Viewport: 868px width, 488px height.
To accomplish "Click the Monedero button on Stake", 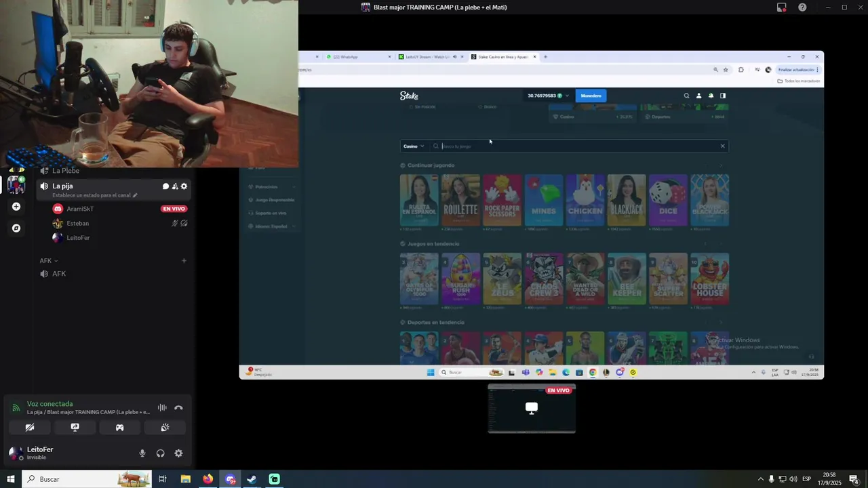I will [x=591, y=96].
